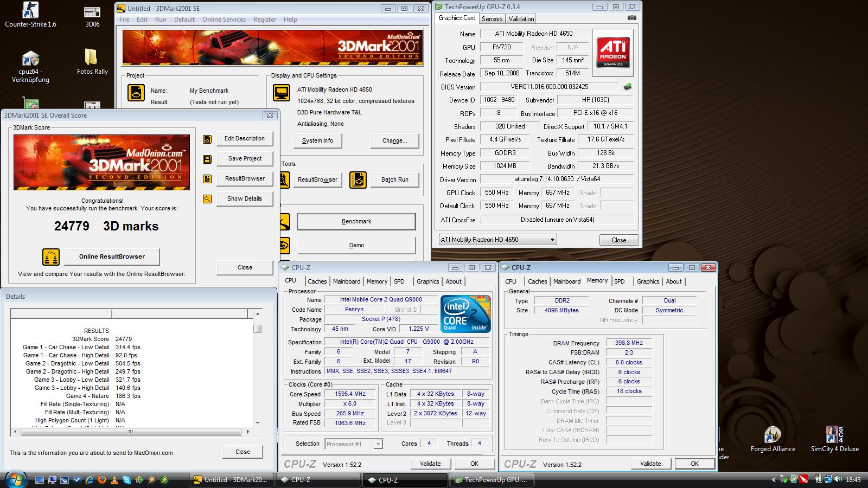Click Close in the Details panel
Viewport: 868px width, 488px height.
[242, 452]
